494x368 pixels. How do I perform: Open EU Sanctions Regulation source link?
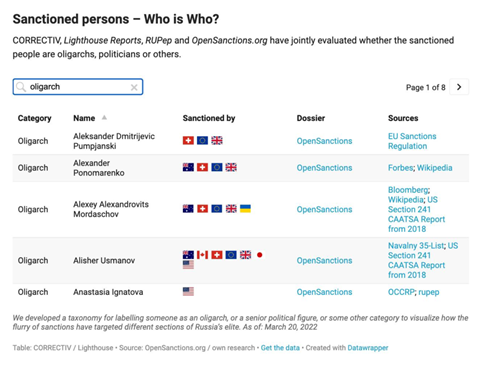pos(412,141)
